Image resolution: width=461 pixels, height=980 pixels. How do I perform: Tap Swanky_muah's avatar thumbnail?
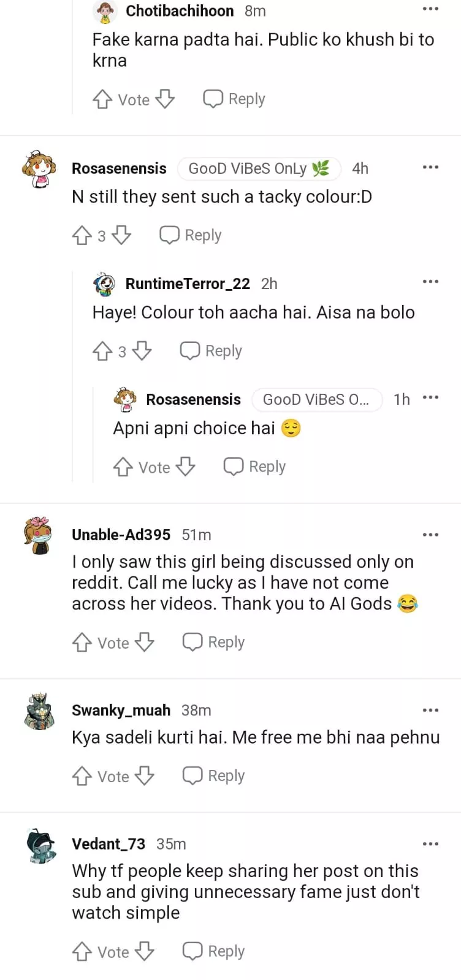point(40,711)
